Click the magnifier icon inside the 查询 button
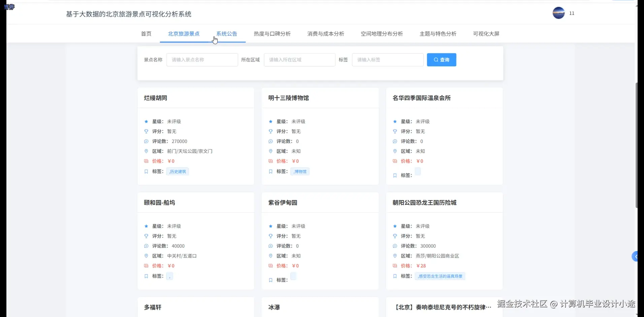This screenshot has width=644, height=317. pos(436,60)
